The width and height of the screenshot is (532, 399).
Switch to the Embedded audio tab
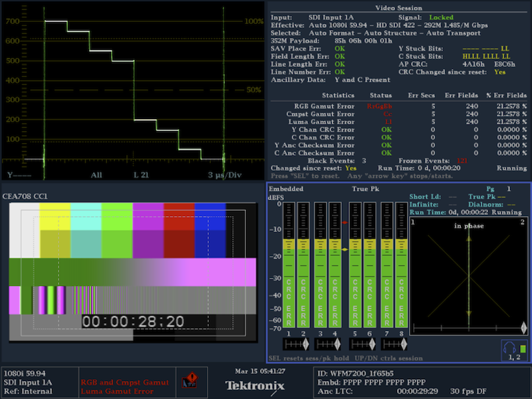[287, 189]
